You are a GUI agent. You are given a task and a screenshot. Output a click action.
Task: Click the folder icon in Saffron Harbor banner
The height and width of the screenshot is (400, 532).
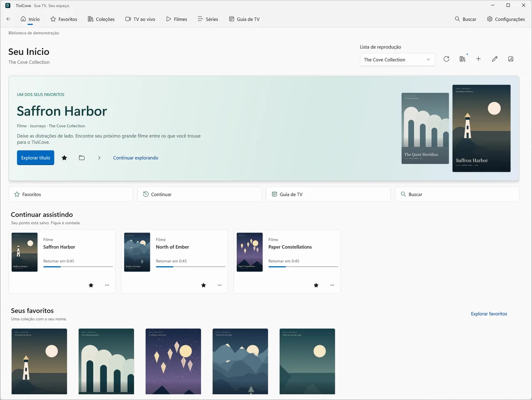(82, 158)
